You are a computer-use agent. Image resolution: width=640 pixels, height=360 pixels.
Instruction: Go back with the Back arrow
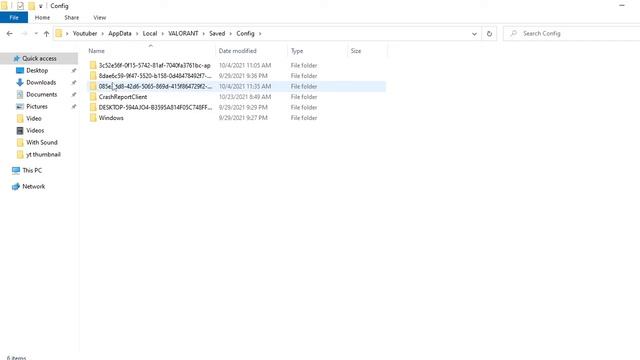pyautogui.click(x=10, y=33)
